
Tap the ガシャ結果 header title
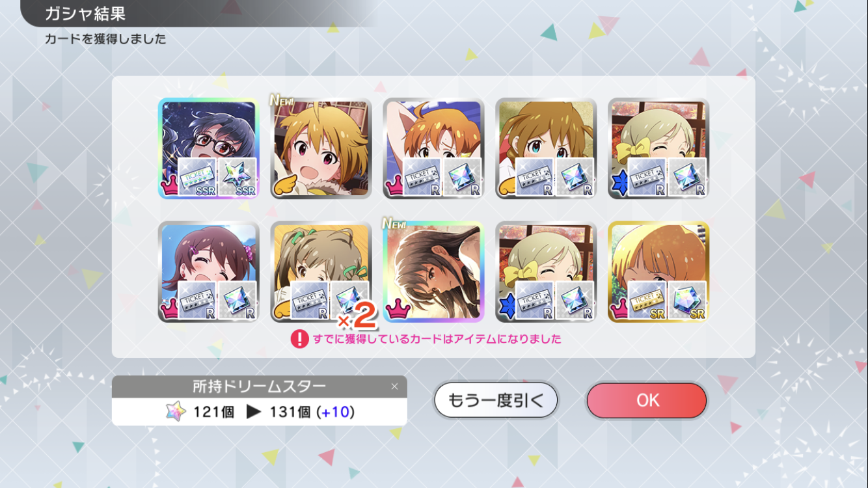(85, 13)
